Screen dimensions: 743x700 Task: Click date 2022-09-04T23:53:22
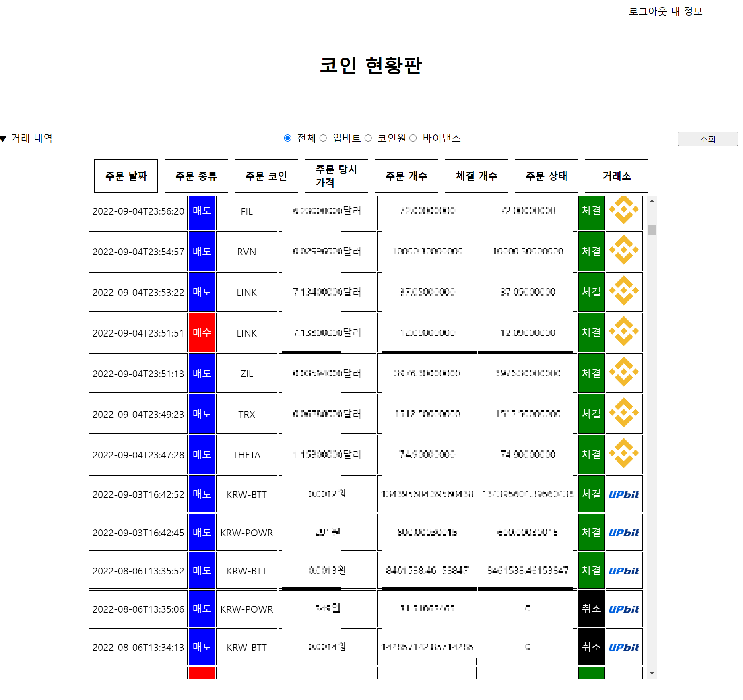(x=138, y=293)
